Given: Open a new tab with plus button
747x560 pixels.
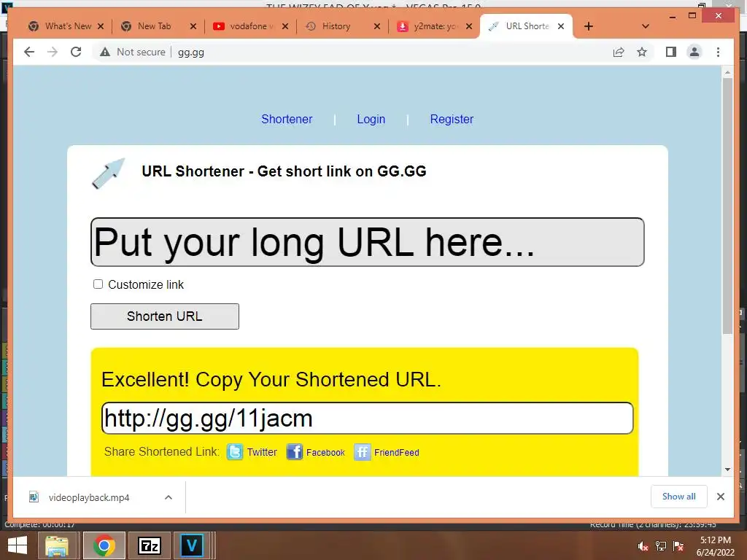Looking at the screenshot, I should pyautogui.click(x=589, y=26).
